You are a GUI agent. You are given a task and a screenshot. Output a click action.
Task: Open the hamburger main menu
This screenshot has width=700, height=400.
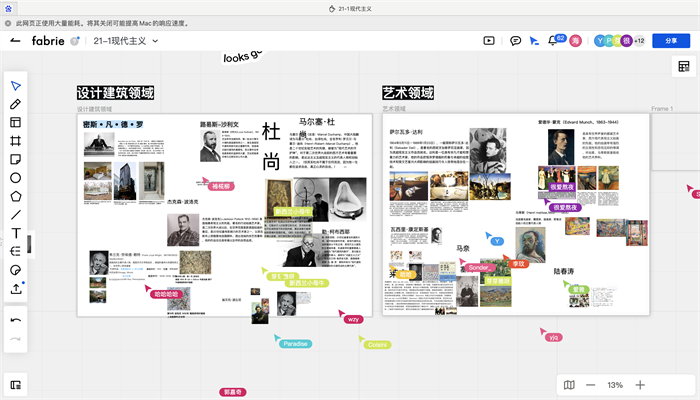click(x=15, y=41)
